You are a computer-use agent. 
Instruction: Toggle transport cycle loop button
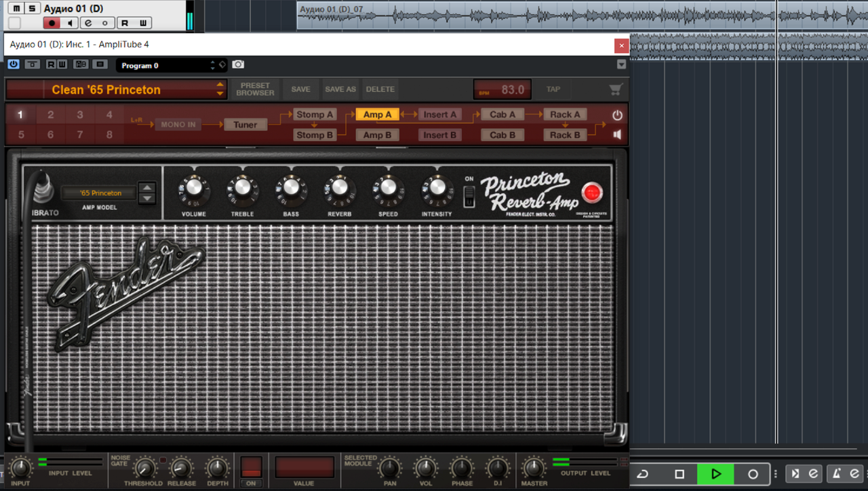[x=643, y=474]
